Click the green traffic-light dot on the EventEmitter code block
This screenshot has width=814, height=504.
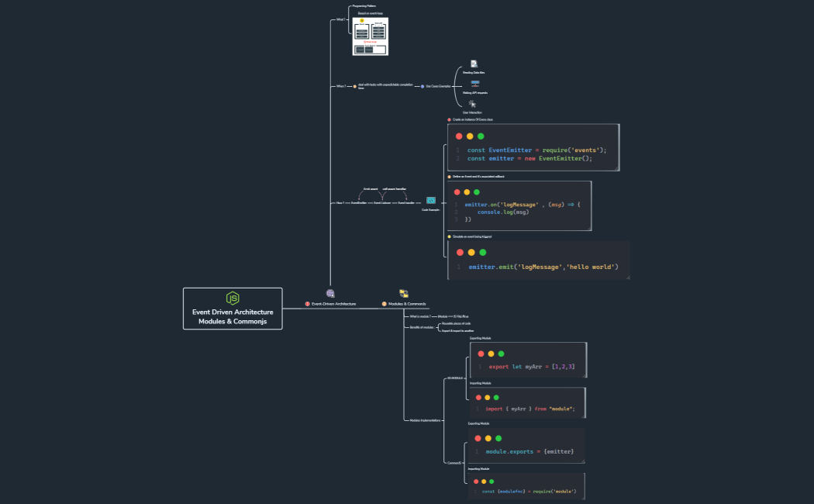pyautogui.click(x=481, y=136)
